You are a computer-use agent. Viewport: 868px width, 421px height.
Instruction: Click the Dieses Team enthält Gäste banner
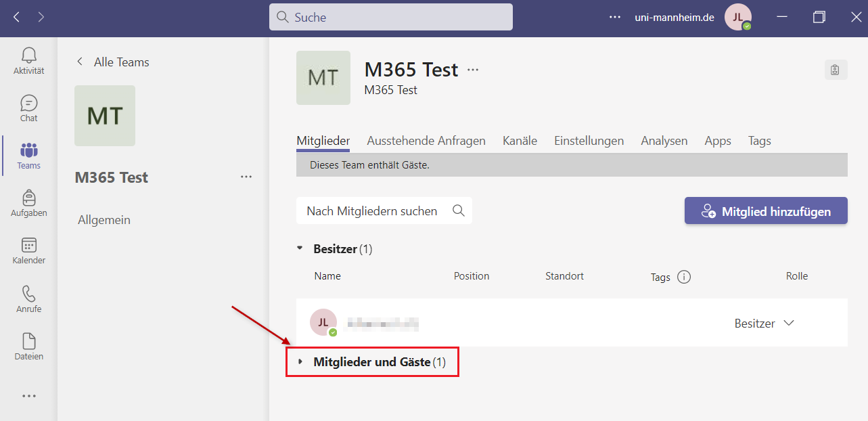[572, 164]
